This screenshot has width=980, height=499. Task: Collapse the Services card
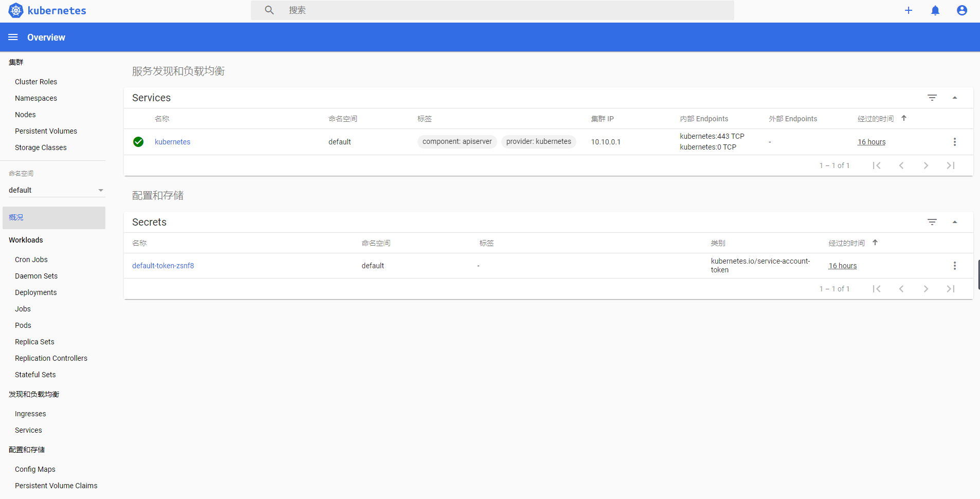point(955,98)
